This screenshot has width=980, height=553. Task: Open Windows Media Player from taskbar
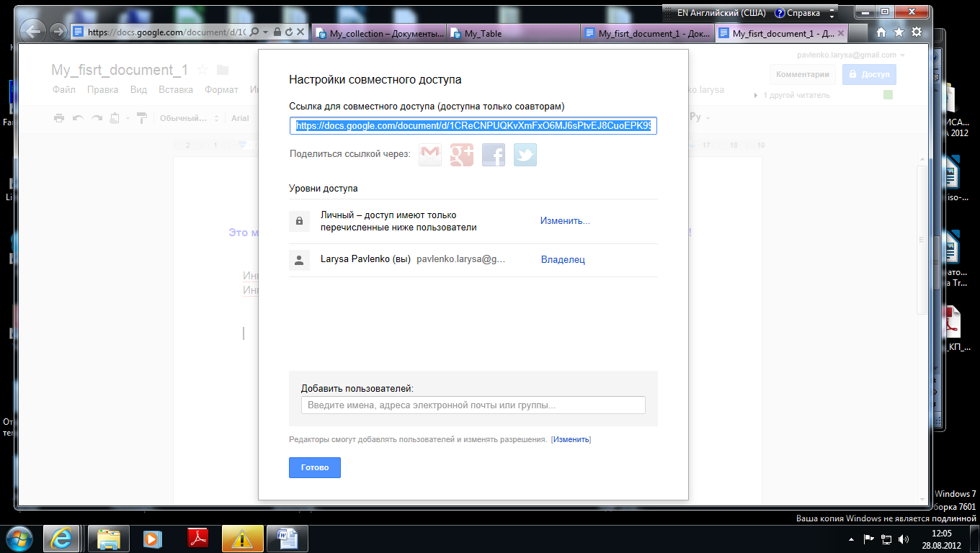pos(153,538)
